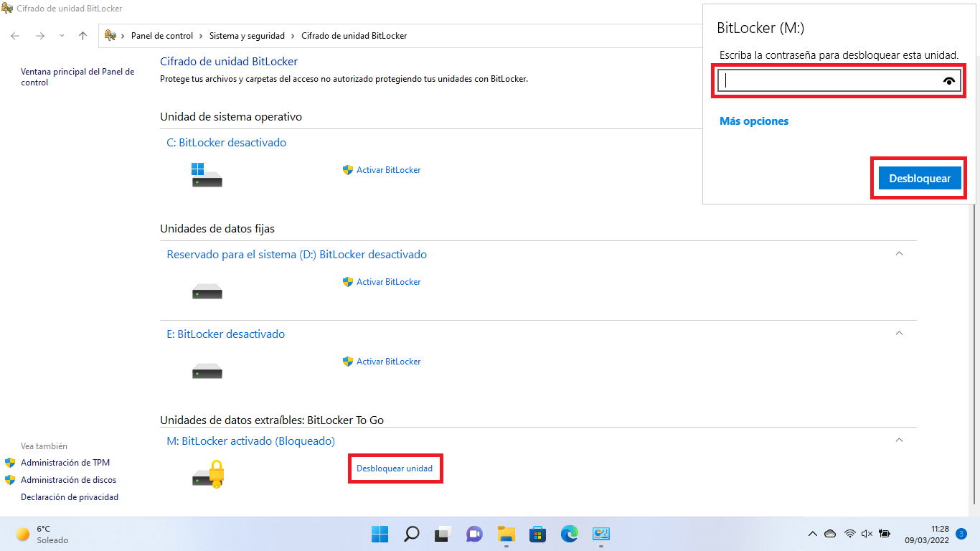Screen dimensions: 980x551
Task: Open Wi-Fi network tray icon
Action: (x=850, y=534)
